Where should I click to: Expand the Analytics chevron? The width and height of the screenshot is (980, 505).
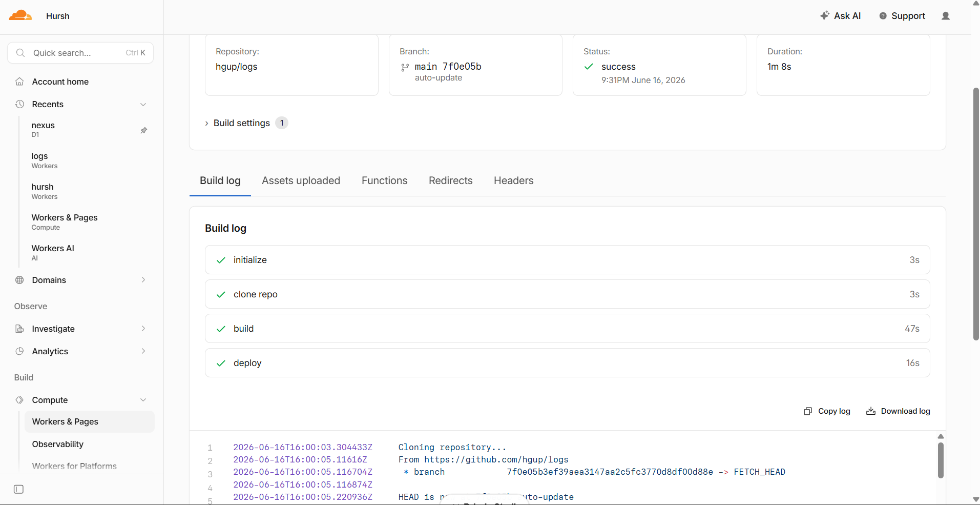pyautogui.click(x=143, y=351)
